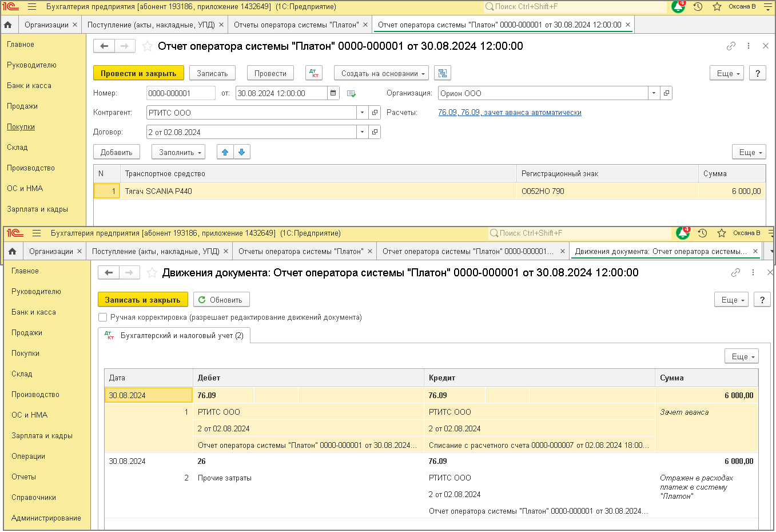Open the main menu hamburger in lower window
The image size is (776, 532).
tap(37, 233)
